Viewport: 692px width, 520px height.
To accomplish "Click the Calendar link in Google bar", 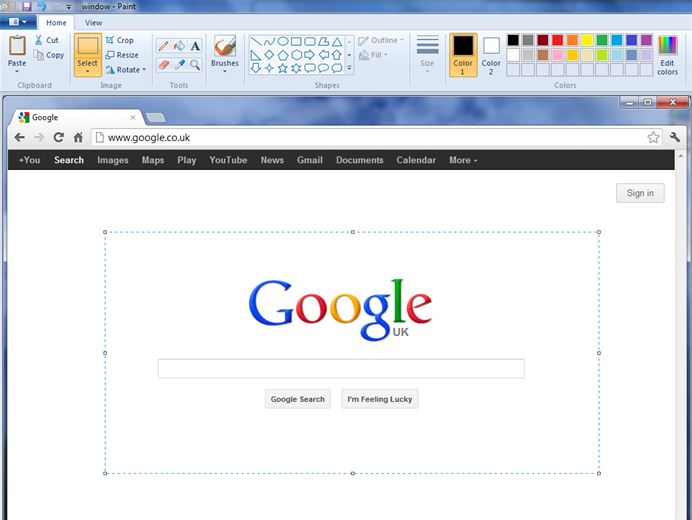I will click(416, 160).
